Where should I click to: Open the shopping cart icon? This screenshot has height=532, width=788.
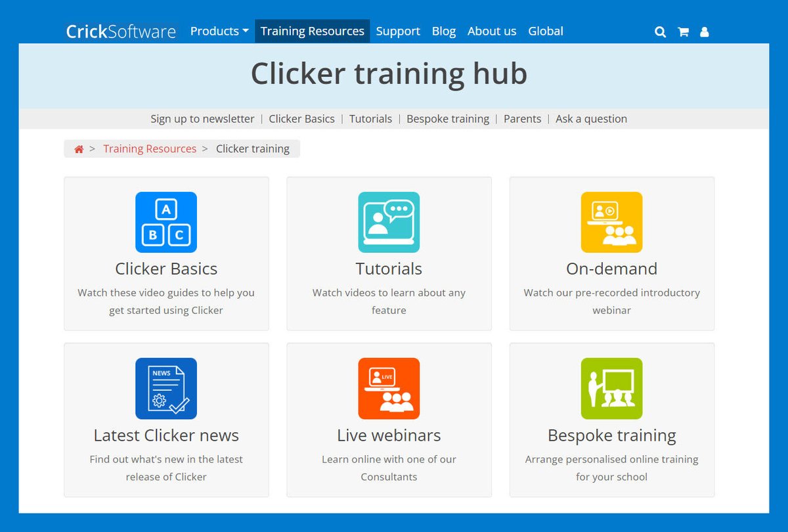683,31
